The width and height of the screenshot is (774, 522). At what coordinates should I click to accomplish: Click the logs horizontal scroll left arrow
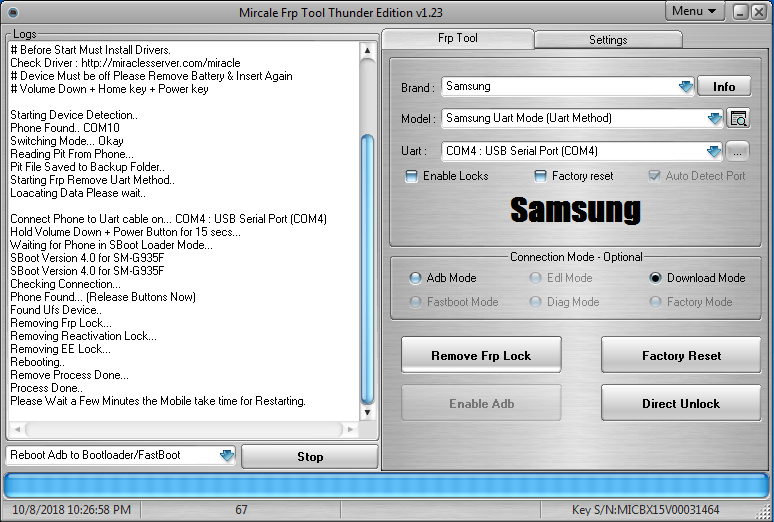(17, 429)
